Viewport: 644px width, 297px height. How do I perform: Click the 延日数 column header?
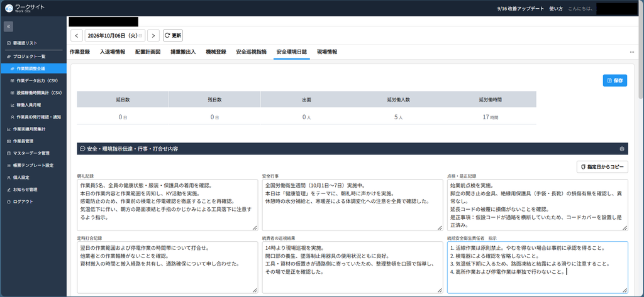tap(123, 99)
